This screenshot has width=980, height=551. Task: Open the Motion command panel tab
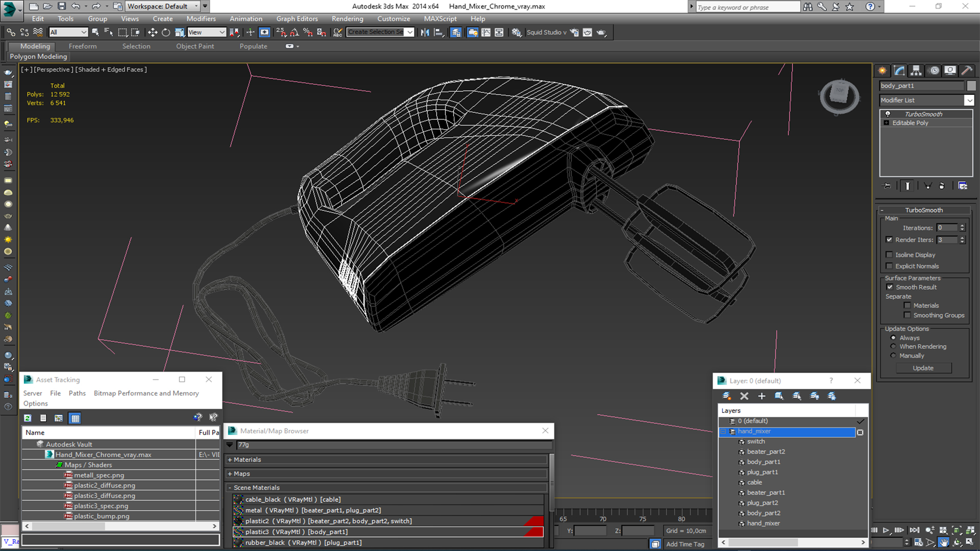(x=934, y=70)
